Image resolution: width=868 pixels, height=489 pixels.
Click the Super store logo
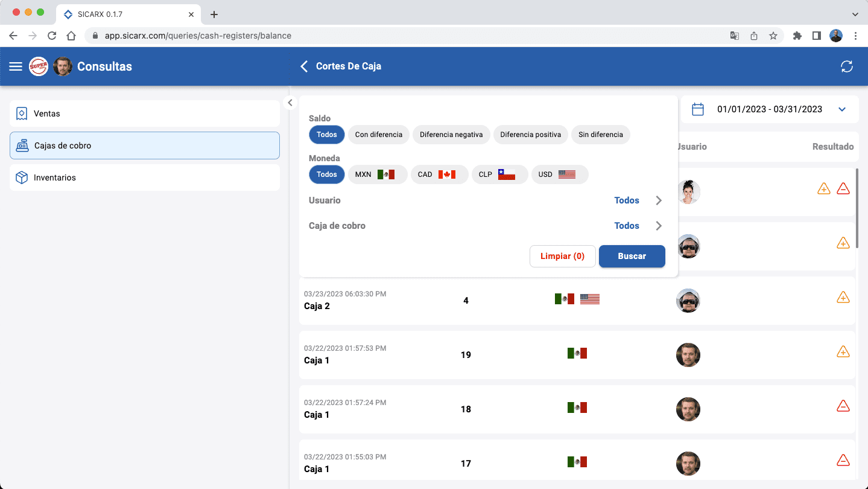coord(39,66)
